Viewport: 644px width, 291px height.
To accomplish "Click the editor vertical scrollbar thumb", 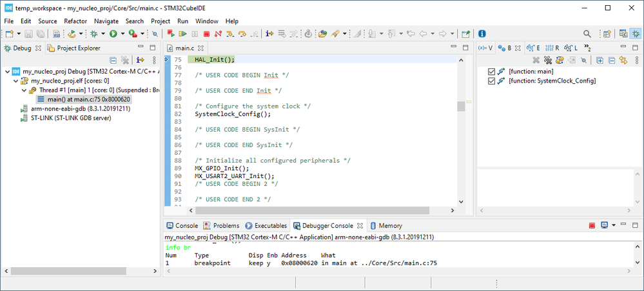I will point(461,106).
